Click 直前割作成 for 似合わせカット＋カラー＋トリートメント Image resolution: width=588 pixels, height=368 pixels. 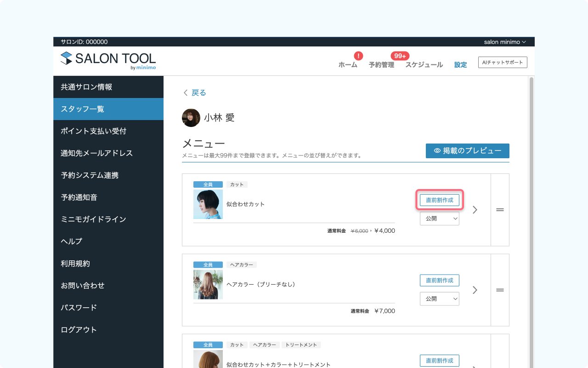(440, 361)
